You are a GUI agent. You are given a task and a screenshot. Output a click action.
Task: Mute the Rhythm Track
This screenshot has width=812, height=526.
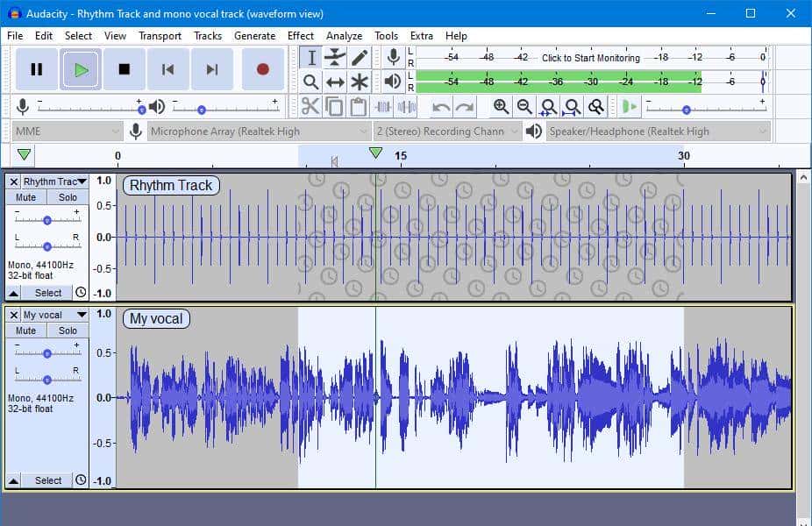click(25, 196)
